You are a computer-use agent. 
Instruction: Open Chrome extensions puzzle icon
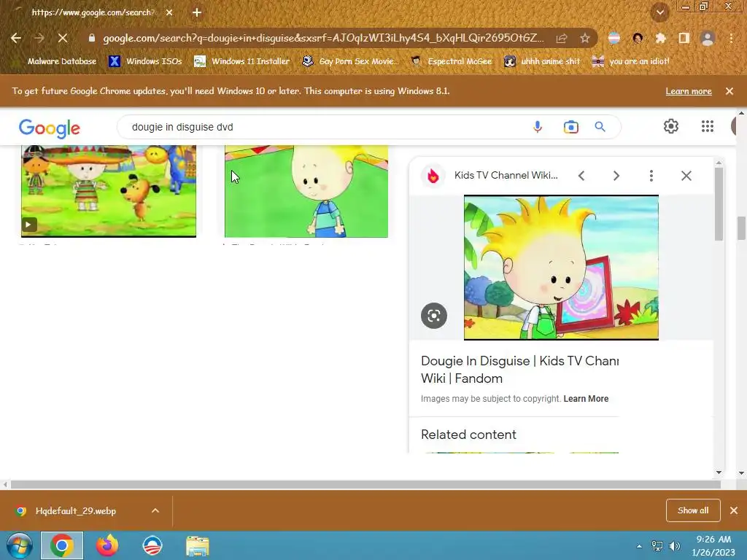660,38
